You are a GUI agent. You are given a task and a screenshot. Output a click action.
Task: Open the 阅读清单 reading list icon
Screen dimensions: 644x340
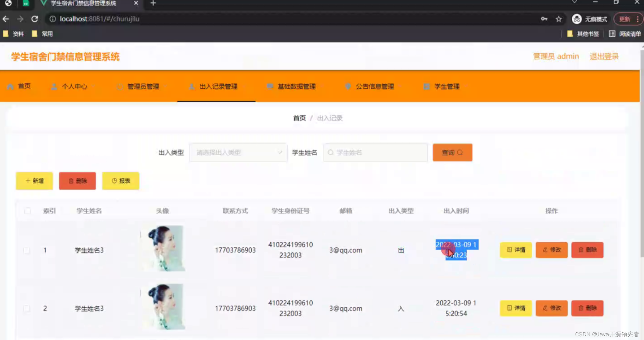tap(612, 34)
